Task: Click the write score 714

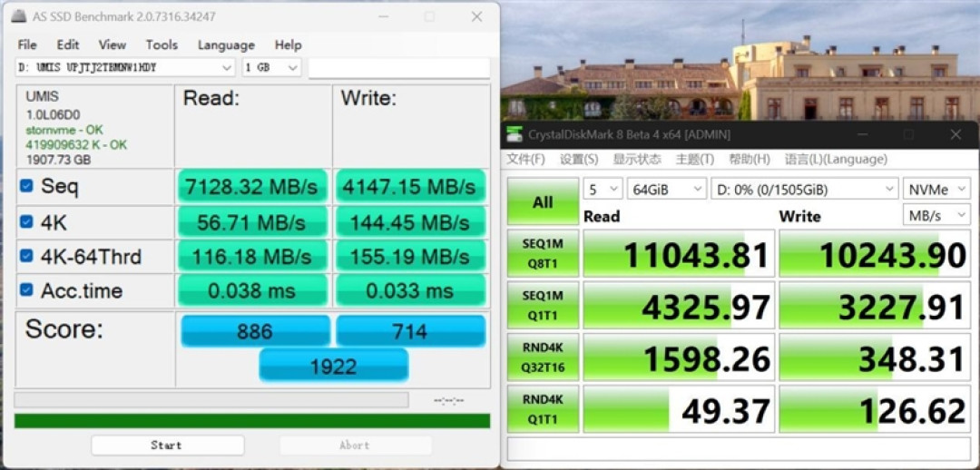Action: tap(411, 331)
